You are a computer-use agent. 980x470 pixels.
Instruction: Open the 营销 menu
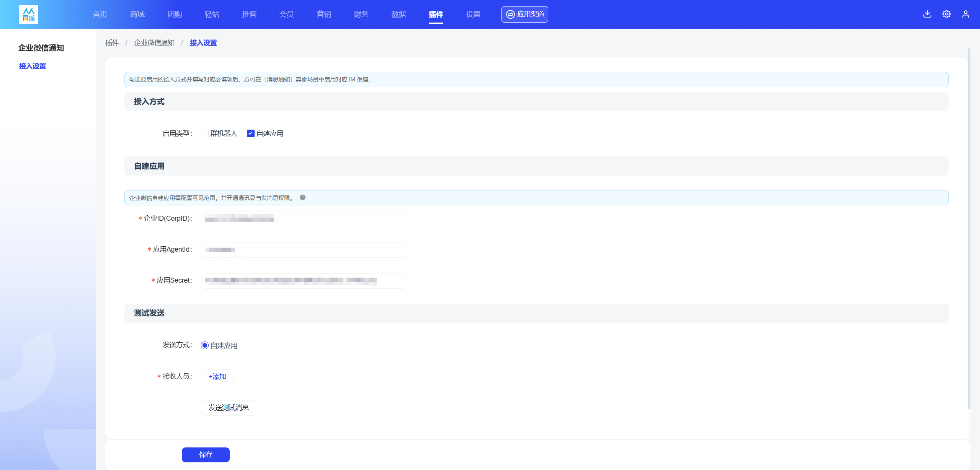324,14
